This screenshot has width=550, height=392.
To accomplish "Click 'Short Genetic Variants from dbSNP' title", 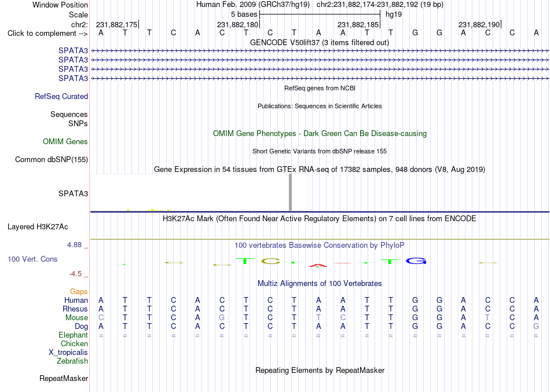I will pos(320,151).
